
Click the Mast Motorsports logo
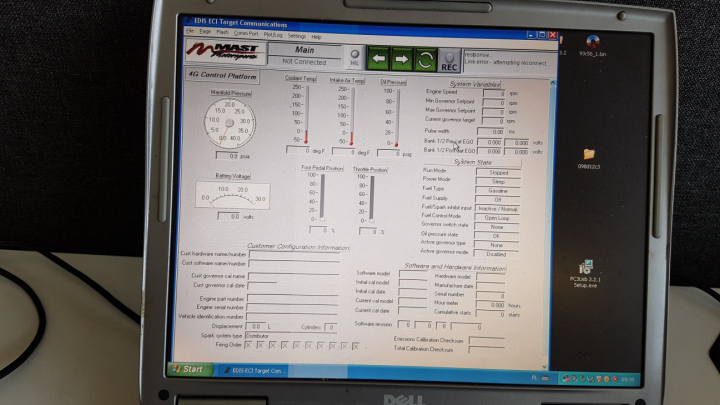[225, 51]
